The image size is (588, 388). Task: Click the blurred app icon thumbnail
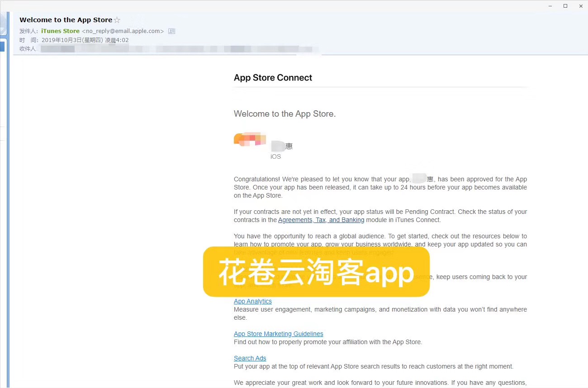[250, 139]
